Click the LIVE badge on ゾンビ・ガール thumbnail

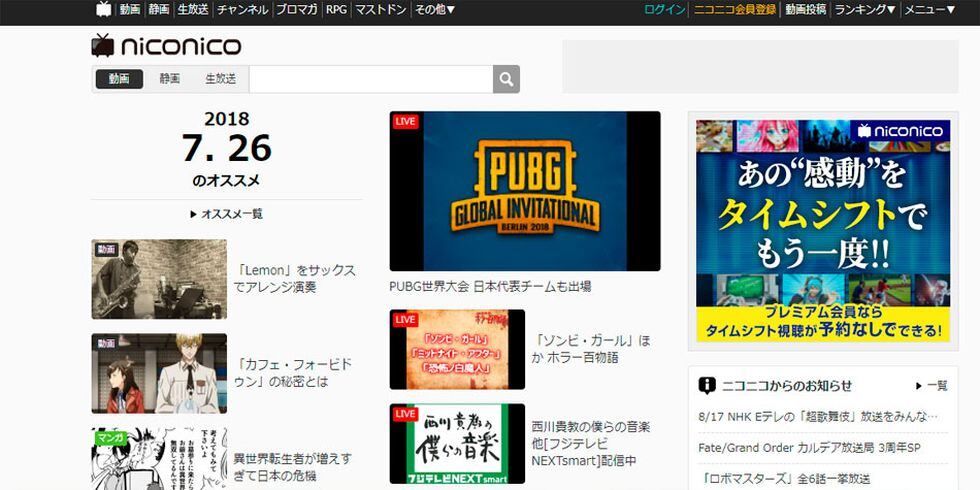click(x=405, y=320)
